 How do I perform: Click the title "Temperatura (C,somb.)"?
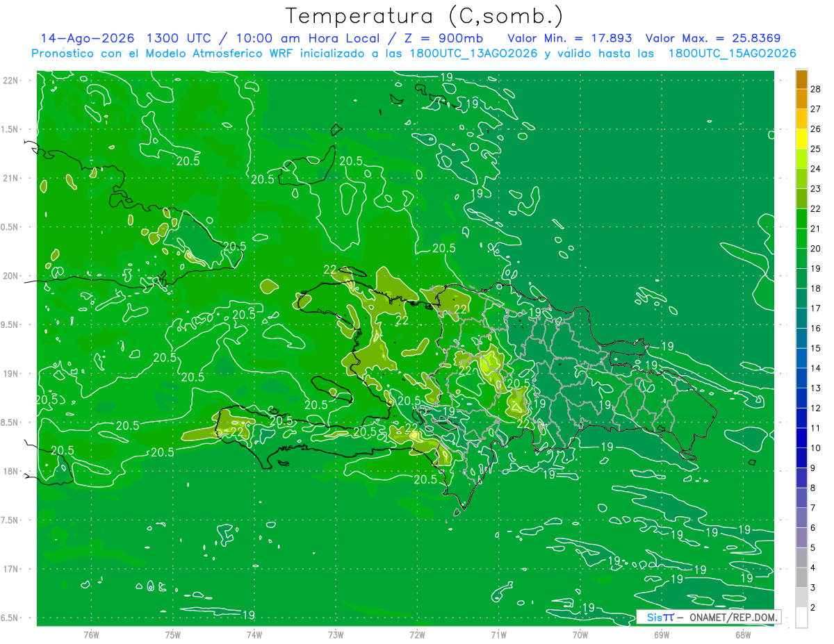pyautogui.click(x=425, y=15)
